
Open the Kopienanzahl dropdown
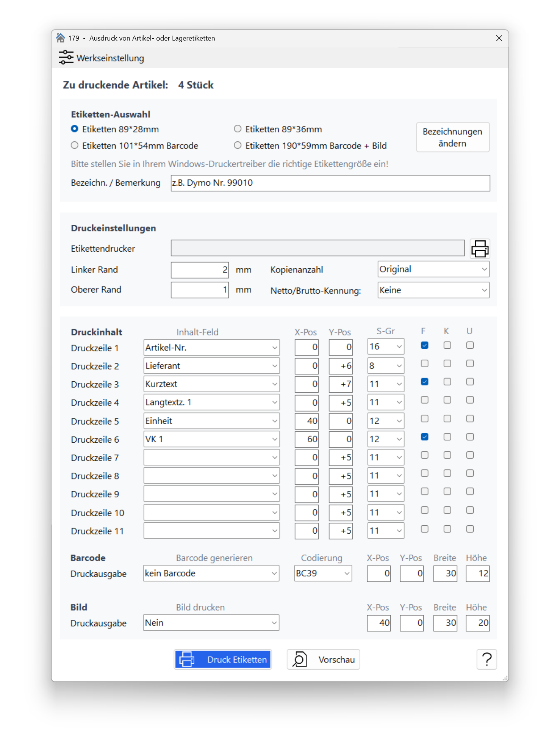[433, 269]
